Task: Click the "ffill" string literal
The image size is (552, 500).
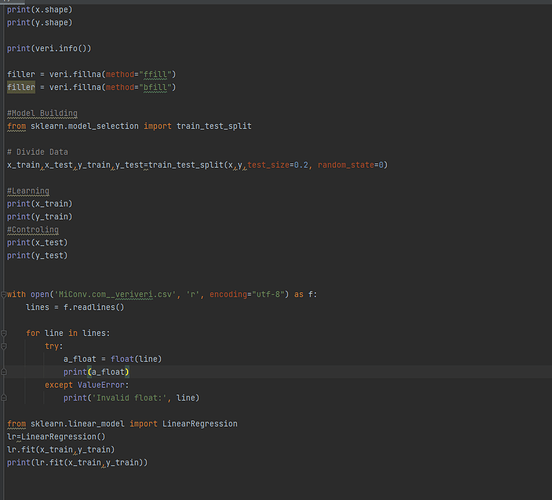Action: 155,74
